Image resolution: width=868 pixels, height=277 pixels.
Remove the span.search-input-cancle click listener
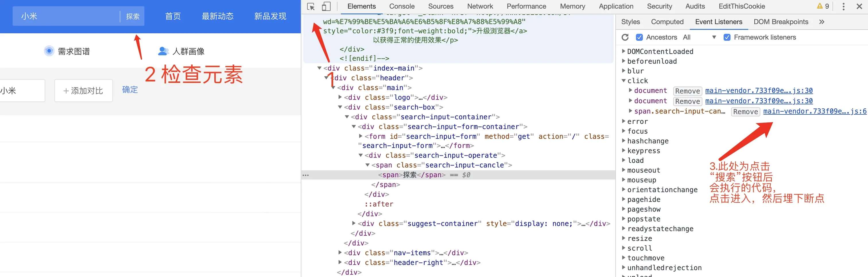click(x=745, y=112)
